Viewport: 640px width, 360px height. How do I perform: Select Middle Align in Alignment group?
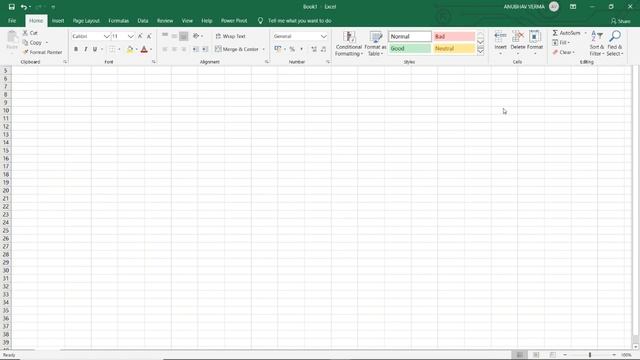(174, 36)
